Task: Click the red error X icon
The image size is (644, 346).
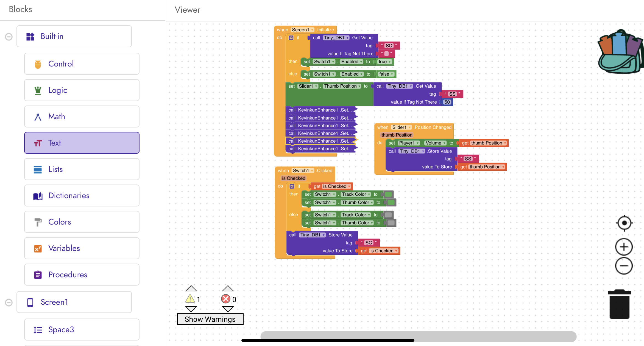Action: point(226,299)
